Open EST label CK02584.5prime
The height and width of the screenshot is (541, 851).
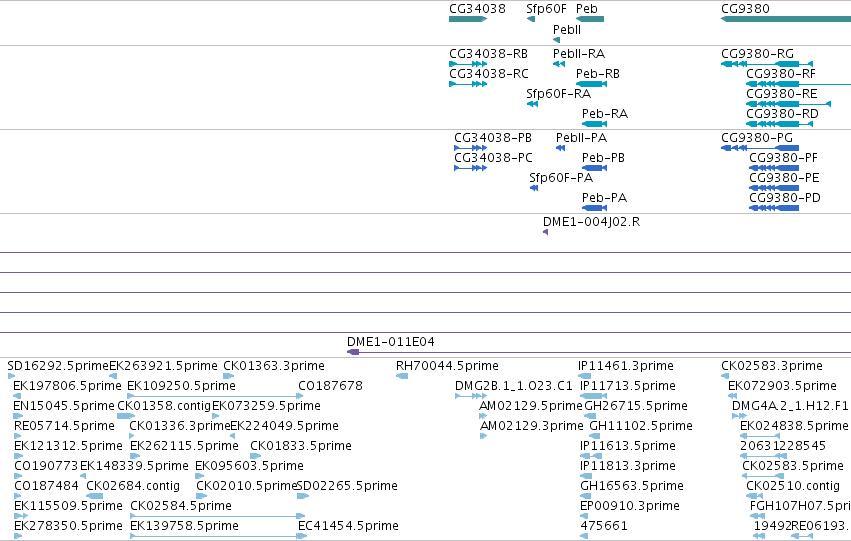pyautogui.click(x=181, y=506)
